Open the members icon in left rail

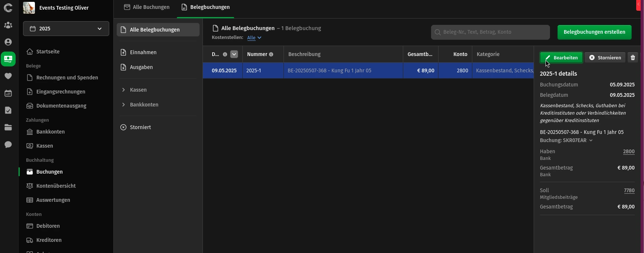click(x=8, y=25)
